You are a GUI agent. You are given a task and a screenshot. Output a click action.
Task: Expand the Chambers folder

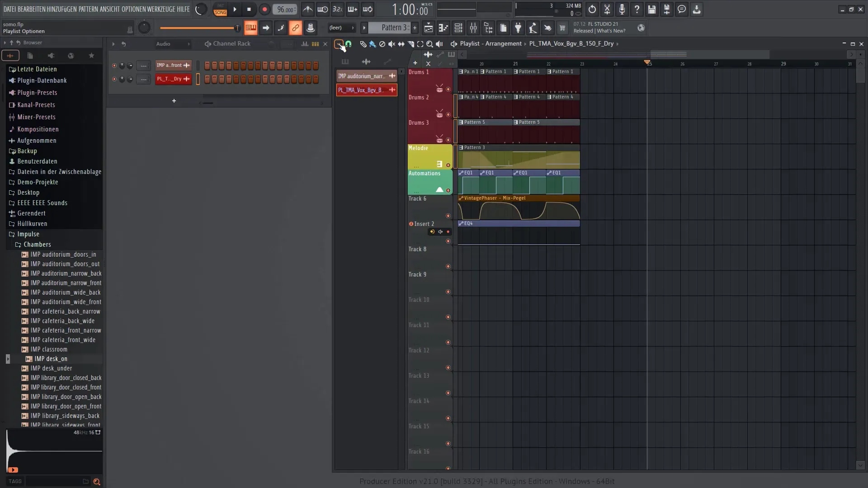coord(37,244)
